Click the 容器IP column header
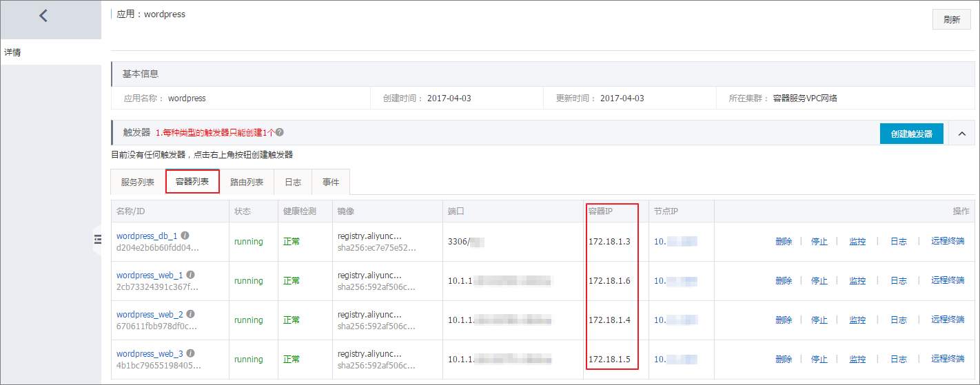Viewport: 980px width, 385px height. pyautogui.click(x=600, y=211)
